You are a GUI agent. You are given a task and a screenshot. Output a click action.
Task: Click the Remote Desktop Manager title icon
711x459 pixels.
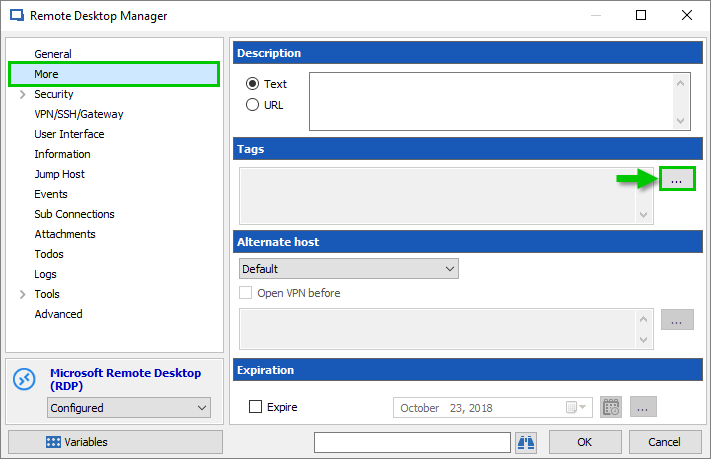point(15,16)
